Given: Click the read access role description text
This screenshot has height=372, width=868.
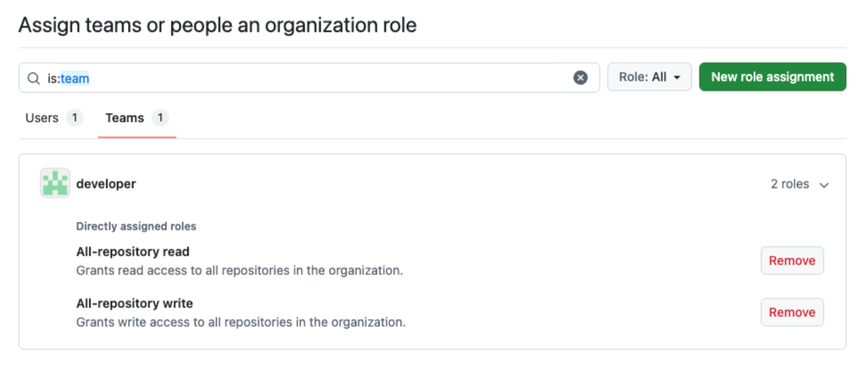Looking at the screenshot, I should point(239,270).
